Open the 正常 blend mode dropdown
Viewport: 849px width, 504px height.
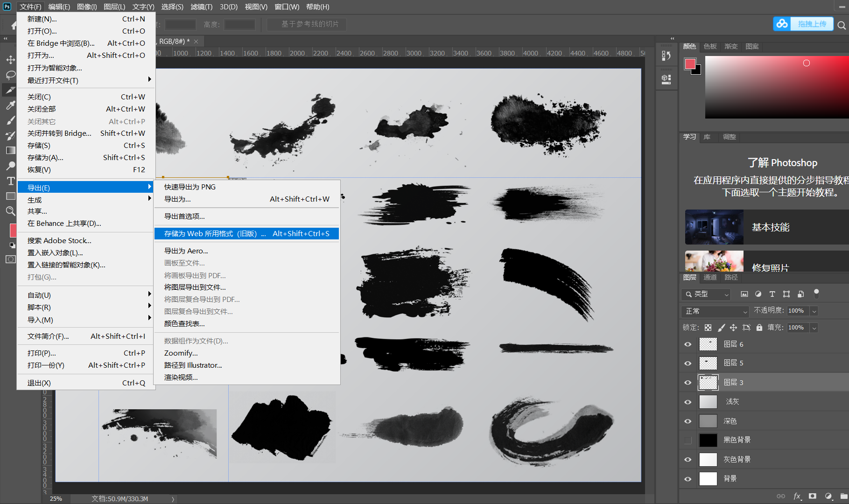715,311
